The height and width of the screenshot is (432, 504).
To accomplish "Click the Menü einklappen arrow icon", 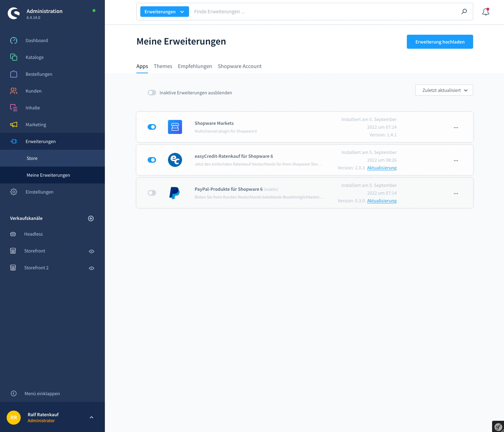I will 14,393.
